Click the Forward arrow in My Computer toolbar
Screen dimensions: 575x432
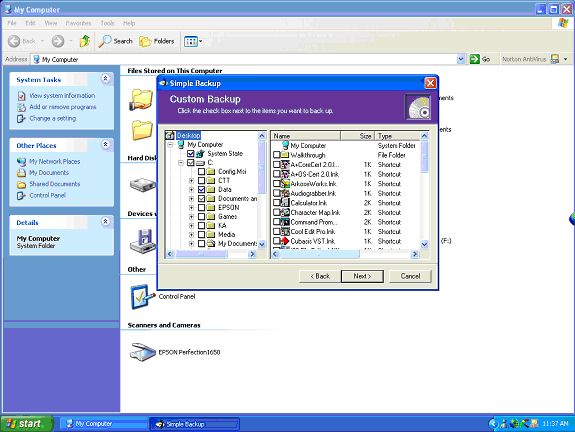tap(58, 41)
